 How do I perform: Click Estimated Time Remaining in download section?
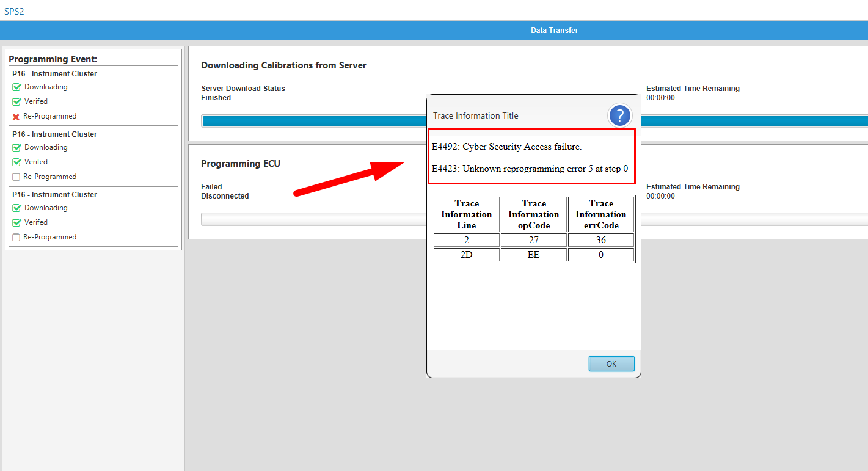pyautogui.click(x=693, y=89)
